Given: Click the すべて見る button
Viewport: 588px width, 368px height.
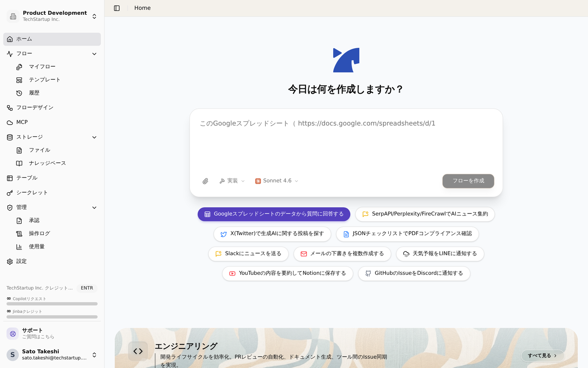Looking at the screenshot, I should click(543, 356).
